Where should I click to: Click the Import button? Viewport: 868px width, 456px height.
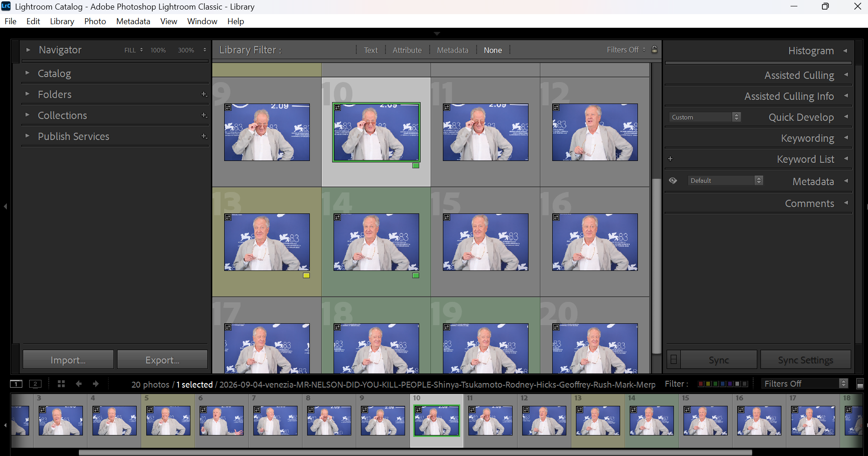(x=68, y=360)
